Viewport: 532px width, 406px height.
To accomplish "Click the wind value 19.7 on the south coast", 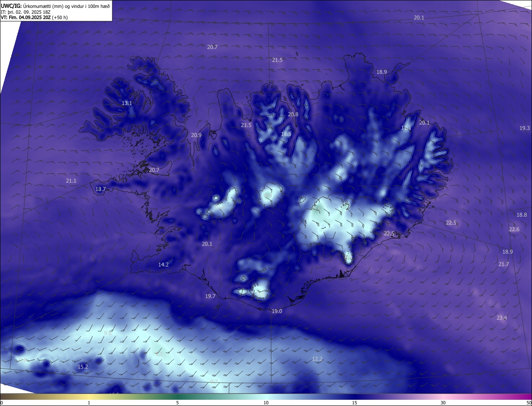I will click(210, 296).
